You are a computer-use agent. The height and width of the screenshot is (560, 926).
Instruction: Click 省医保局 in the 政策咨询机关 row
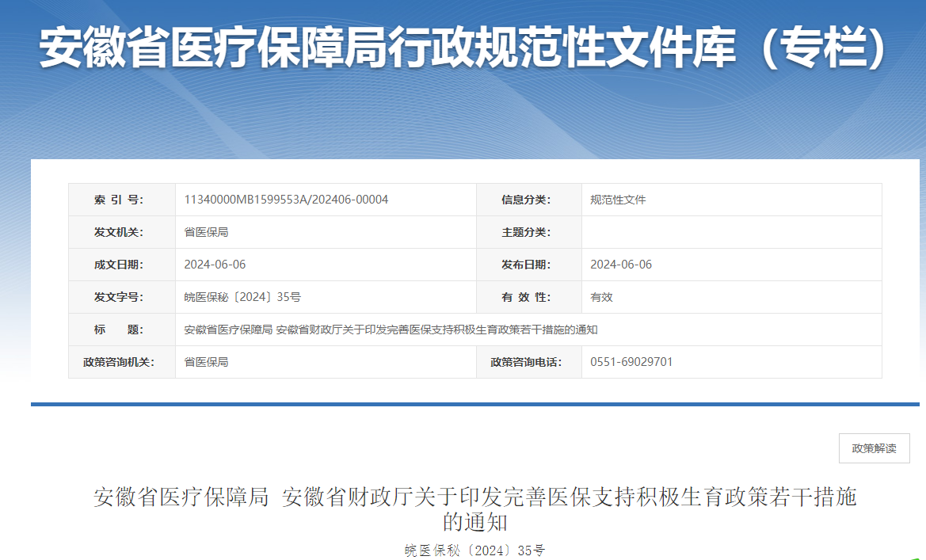(206, 362)
